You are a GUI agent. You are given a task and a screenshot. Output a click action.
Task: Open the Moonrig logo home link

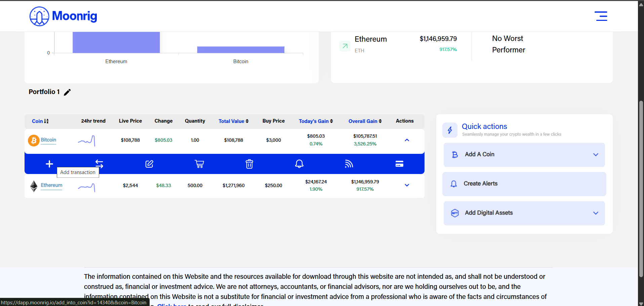pyautogui.click(x=63, y=16)
